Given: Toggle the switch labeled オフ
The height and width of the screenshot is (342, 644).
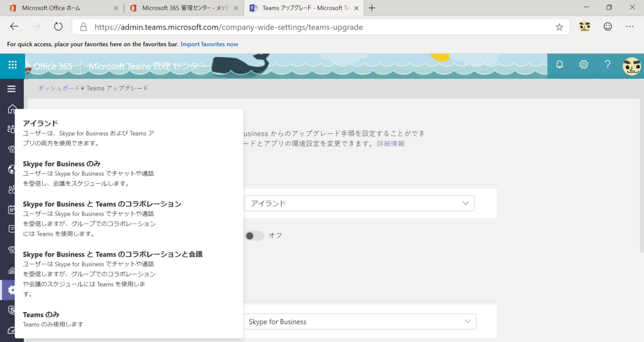Looking at the screenshot, I should click(x=254, y=235).
